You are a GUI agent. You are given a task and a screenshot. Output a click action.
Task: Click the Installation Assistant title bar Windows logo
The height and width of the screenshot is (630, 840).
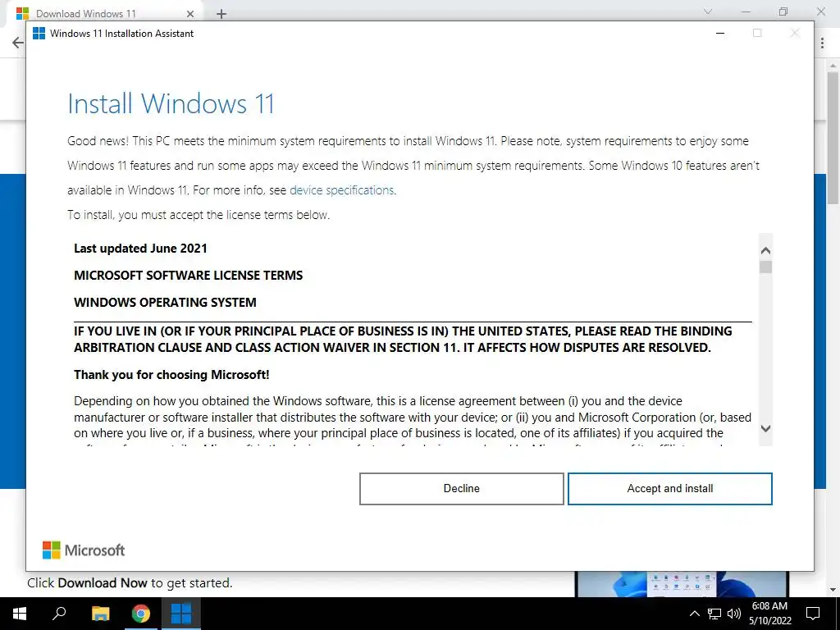[x=39, y=33]
